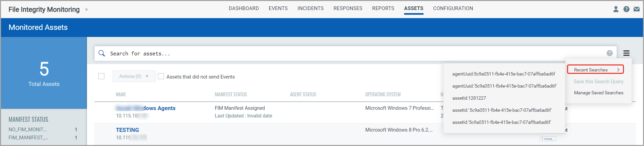Open the Actions (0) dropdown
Screen dimensions: 644x146
(x=134, y=76)
